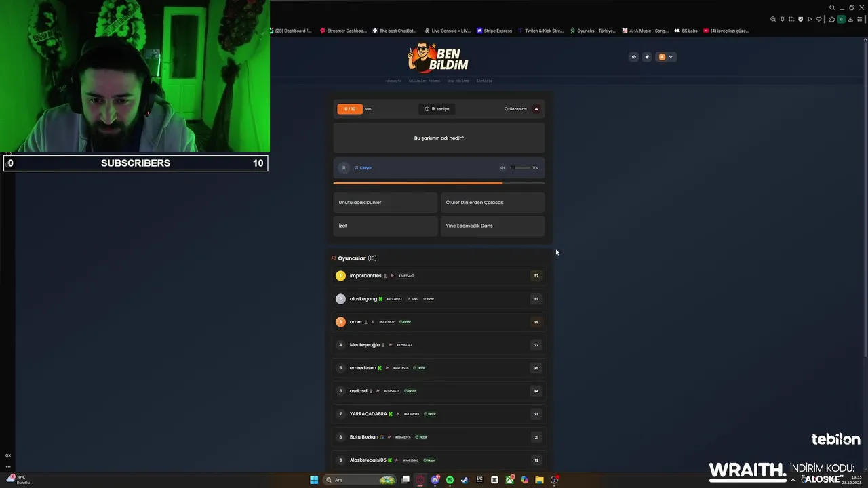Mute the song player volume icon
868x488 pixels.
pyautogui.click(x=502, y=167)
